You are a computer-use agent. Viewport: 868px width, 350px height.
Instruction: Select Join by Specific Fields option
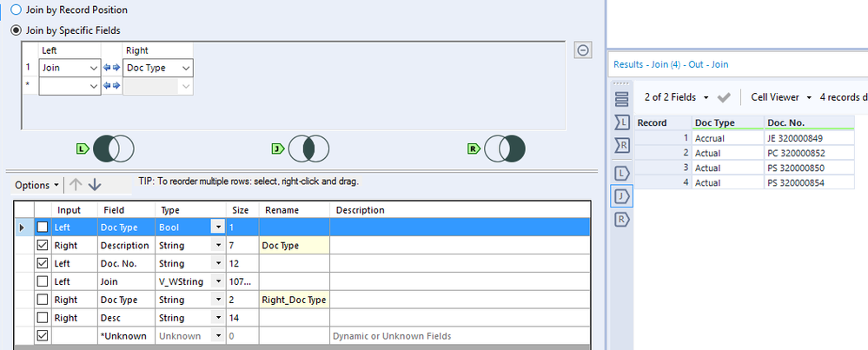[17, 30]
